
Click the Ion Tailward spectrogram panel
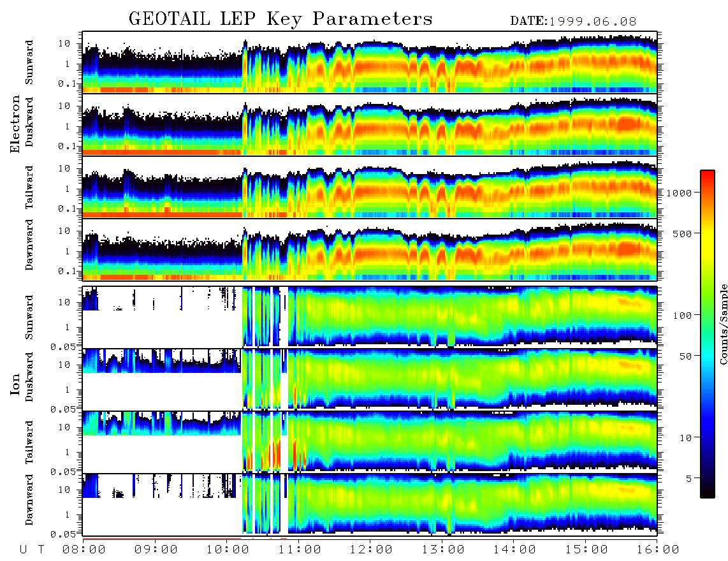pyautogui.click(x=370, y=442)
